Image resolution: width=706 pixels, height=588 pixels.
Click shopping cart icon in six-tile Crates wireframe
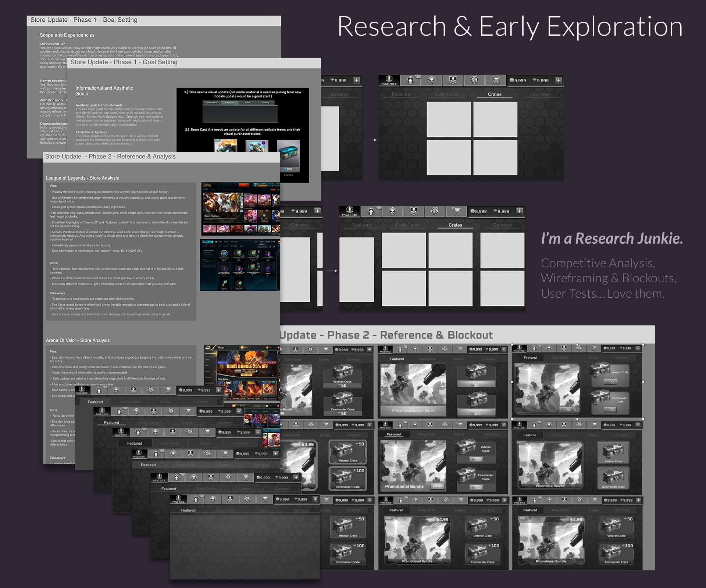point(456,211)
